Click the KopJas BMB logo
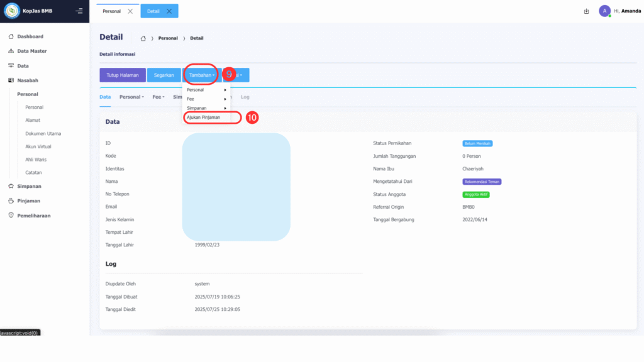The image size is (644, 362). pyautogui.click(x=12, y=11)
